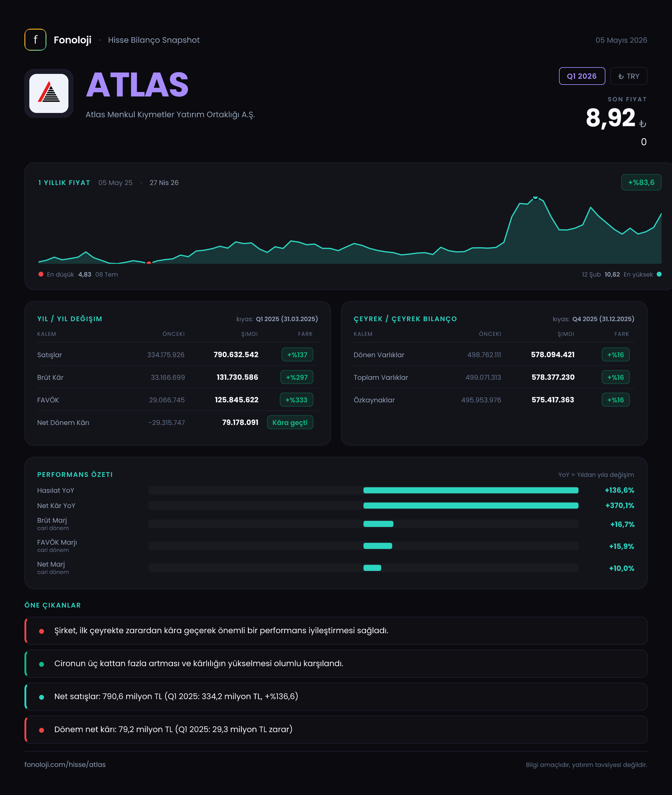Click +%16 badge in Dönen Varlıklar row

pyautogui.click(x=615, y=354)
